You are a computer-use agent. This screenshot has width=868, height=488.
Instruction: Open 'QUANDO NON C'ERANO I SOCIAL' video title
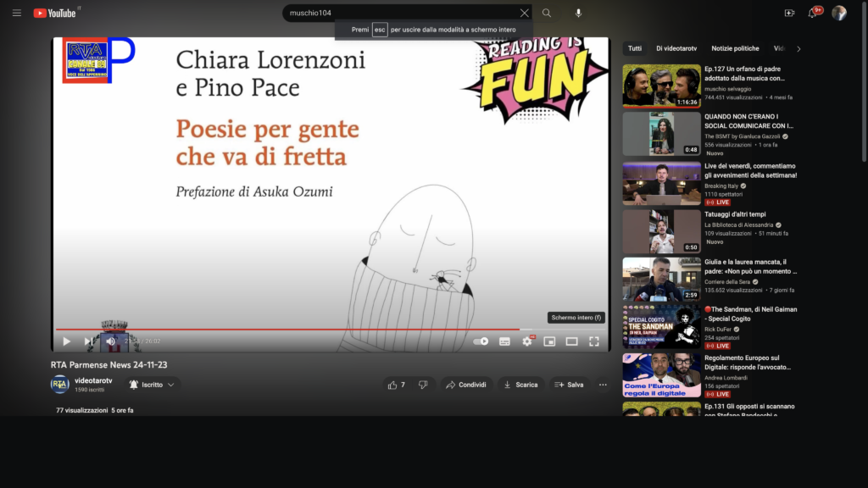748,121
